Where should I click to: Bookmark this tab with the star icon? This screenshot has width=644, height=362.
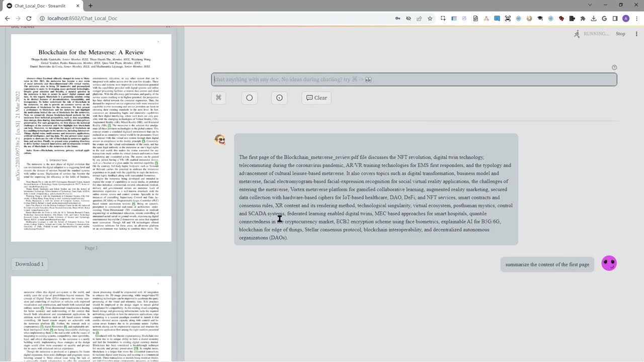click(x=430, y=19)
